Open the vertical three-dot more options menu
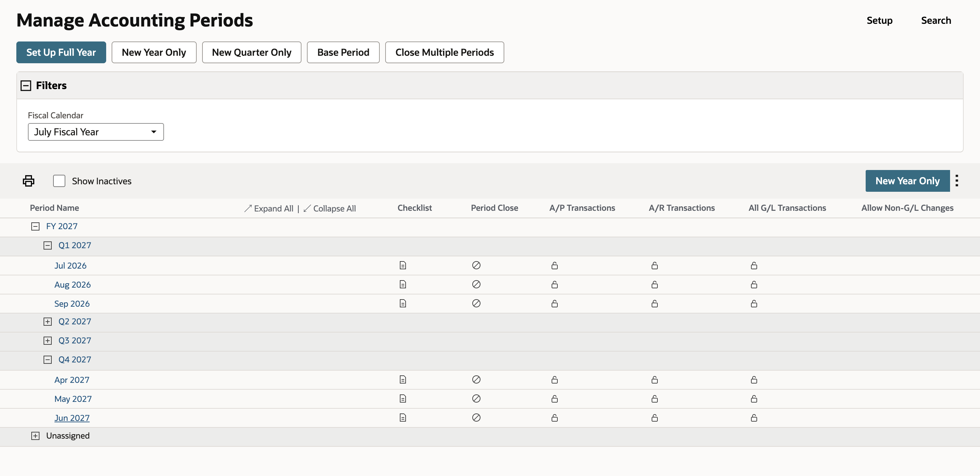The image size is (980, 476). (957, 181)
